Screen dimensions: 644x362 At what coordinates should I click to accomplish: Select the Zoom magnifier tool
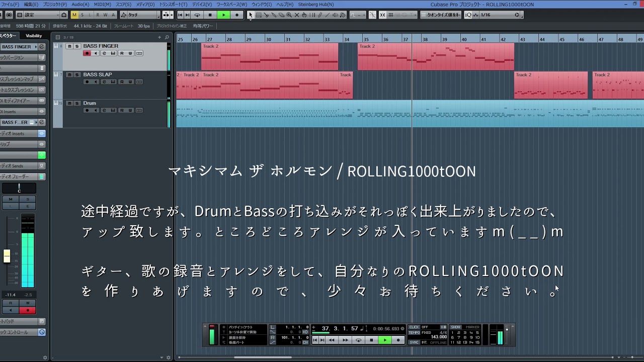[x=289, y=15]
